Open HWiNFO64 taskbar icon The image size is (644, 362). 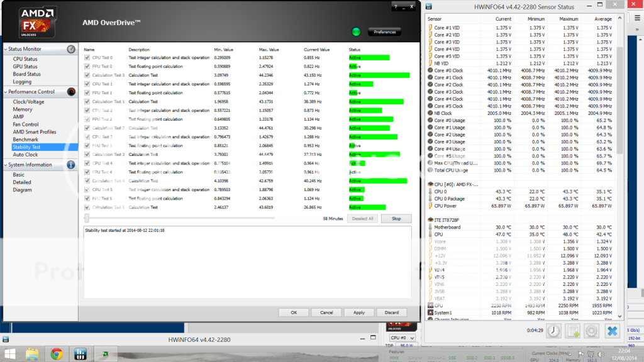point(80,354)
